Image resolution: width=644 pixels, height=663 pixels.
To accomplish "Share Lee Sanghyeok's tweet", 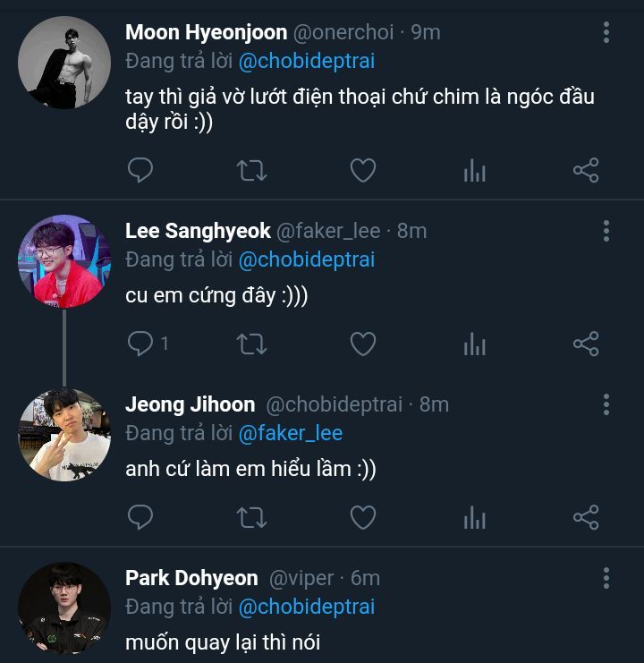I will tap(585, 344).
